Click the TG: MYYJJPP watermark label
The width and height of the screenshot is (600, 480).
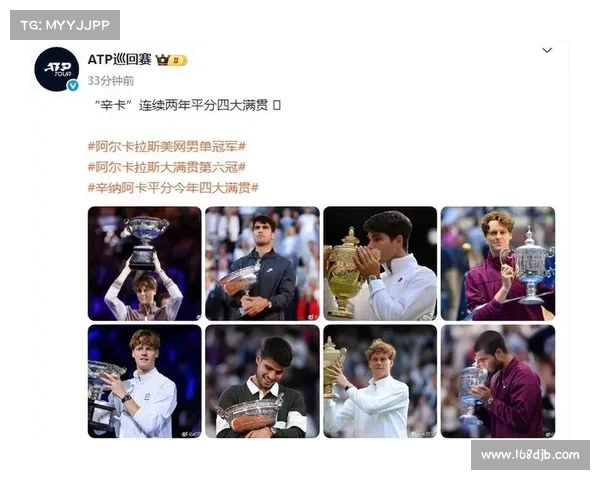(x=65, y=25)
